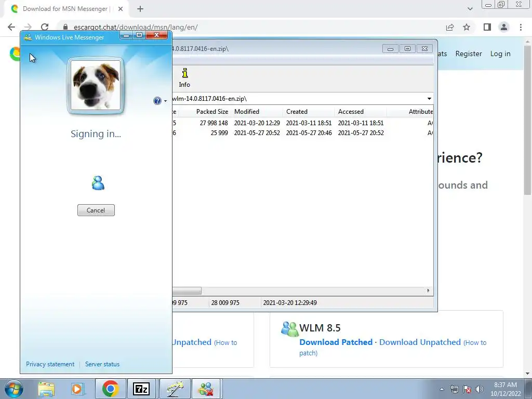Open the Log in link on the webpage

tap(500, 54)
